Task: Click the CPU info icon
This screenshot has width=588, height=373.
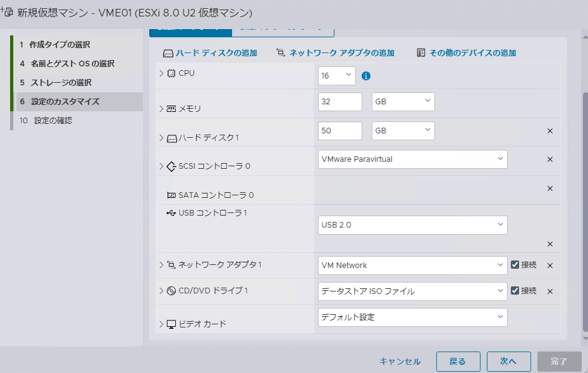Action: [x=365, y=76]
